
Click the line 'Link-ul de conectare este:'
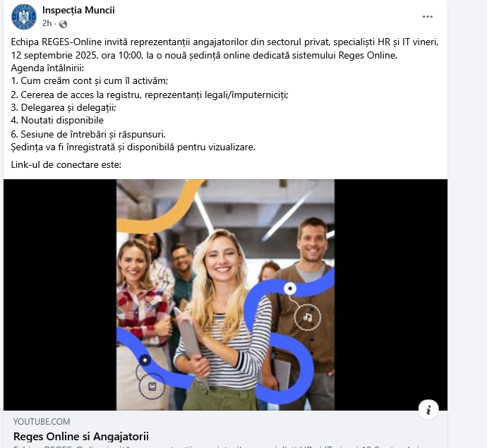[66, 164]
